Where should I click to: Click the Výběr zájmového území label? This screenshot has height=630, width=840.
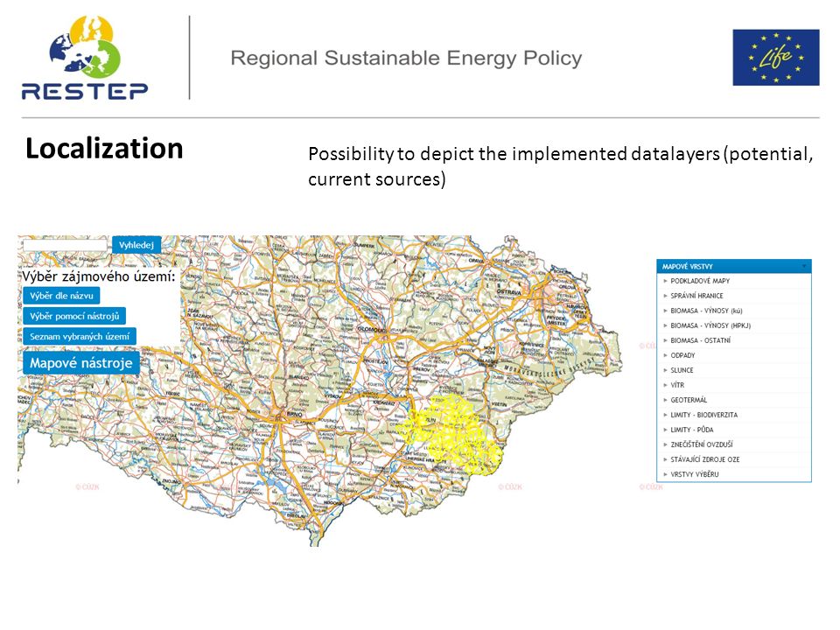[99, 276]
